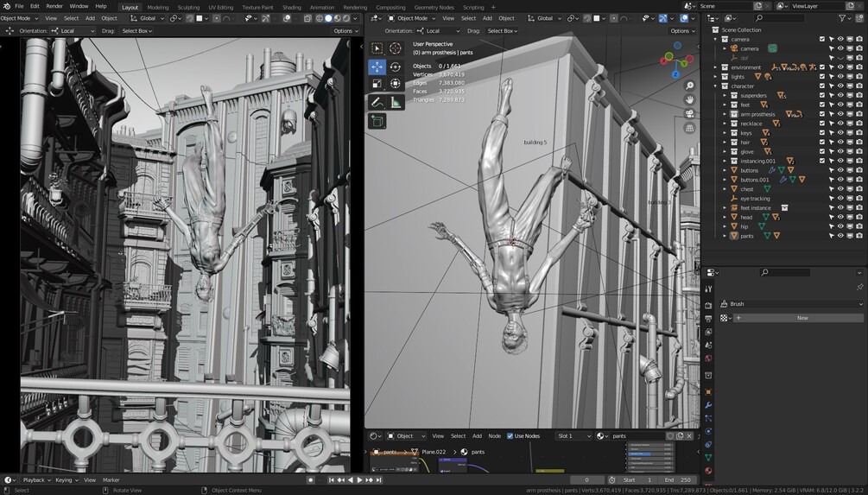Uncheck exclude checkbox for environment collection
The height and width of the screenshot is (495, 868).
(x=821, y=67)
